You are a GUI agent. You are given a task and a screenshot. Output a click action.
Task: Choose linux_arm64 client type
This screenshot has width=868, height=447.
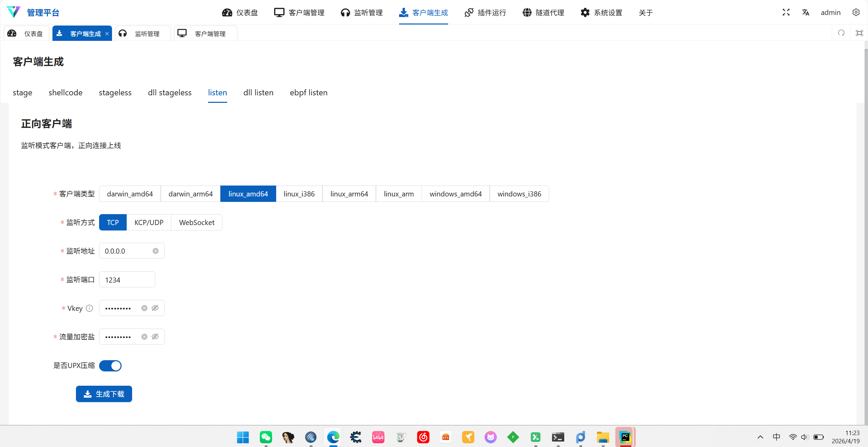tap(349, 194)
